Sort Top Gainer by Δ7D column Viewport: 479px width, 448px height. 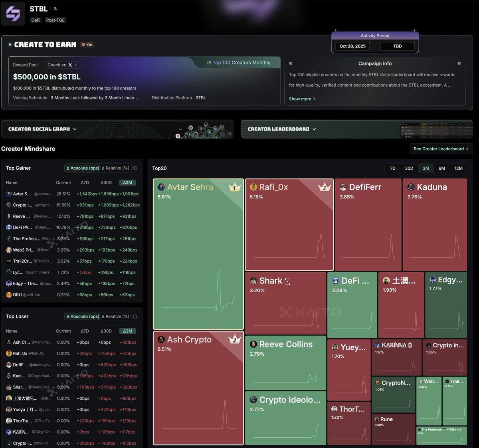point(85,182)
